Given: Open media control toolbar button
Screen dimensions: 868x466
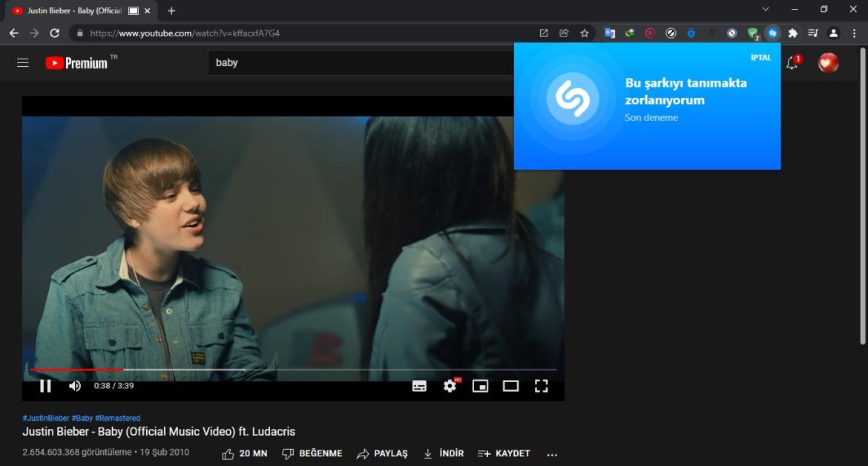Looking at the screenshot, I should point(812,33).
